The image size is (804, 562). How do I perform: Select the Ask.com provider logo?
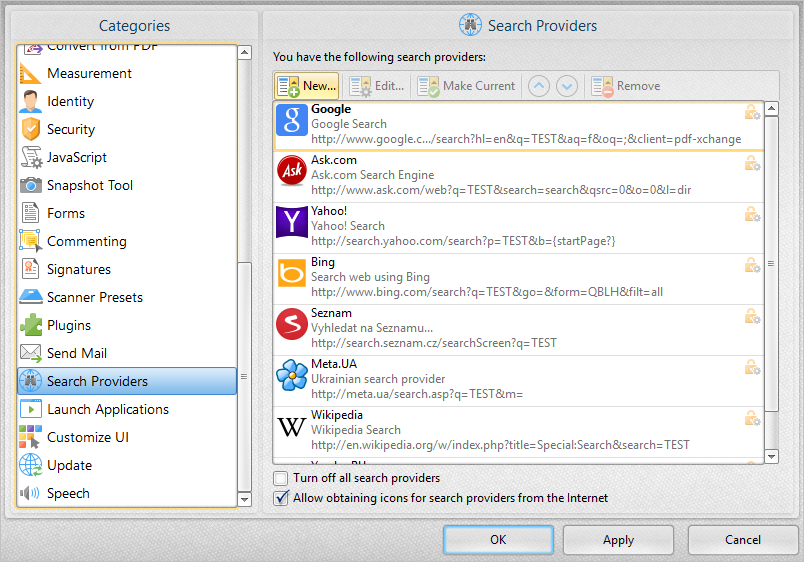[291, 174]
